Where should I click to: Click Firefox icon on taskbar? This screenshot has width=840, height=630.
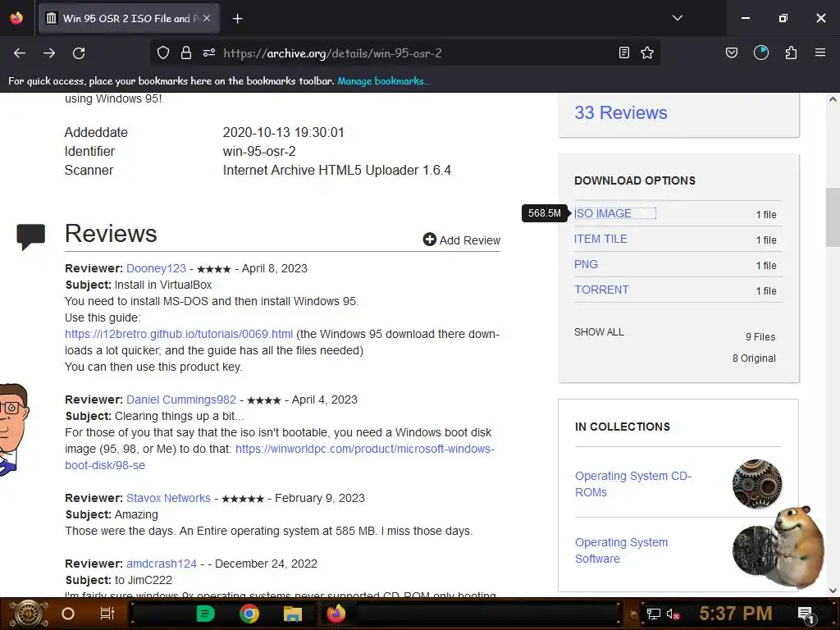click(x=336, y=614)
